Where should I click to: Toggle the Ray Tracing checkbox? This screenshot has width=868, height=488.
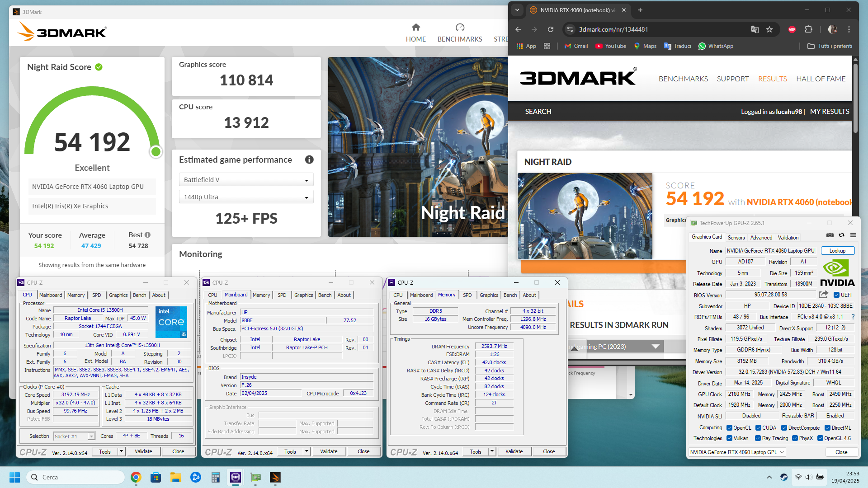[758, 438]
